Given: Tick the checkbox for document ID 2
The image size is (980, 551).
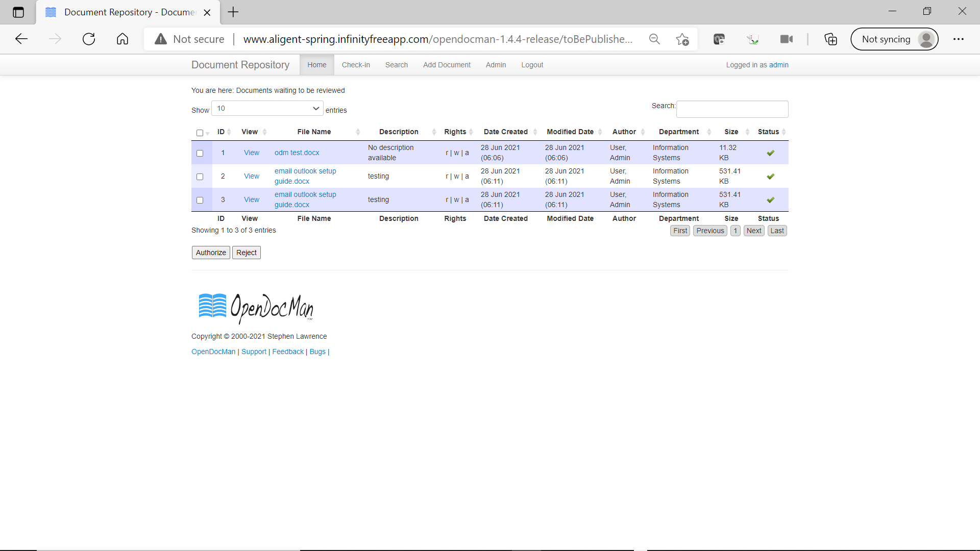Looking at the screenshot, I should tap(200, 177).
